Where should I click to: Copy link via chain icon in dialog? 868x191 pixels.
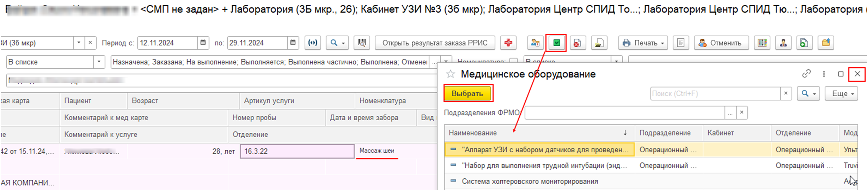coord(806,74)
